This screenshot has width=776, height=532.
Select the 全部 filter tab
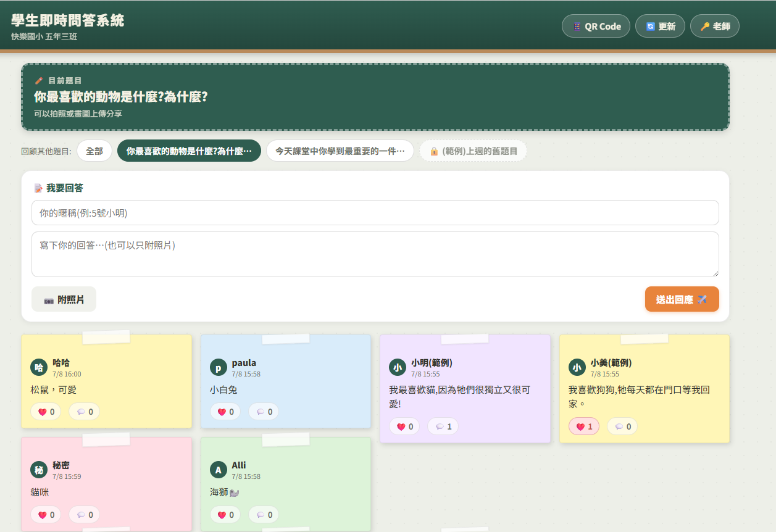tap(94, 151)
